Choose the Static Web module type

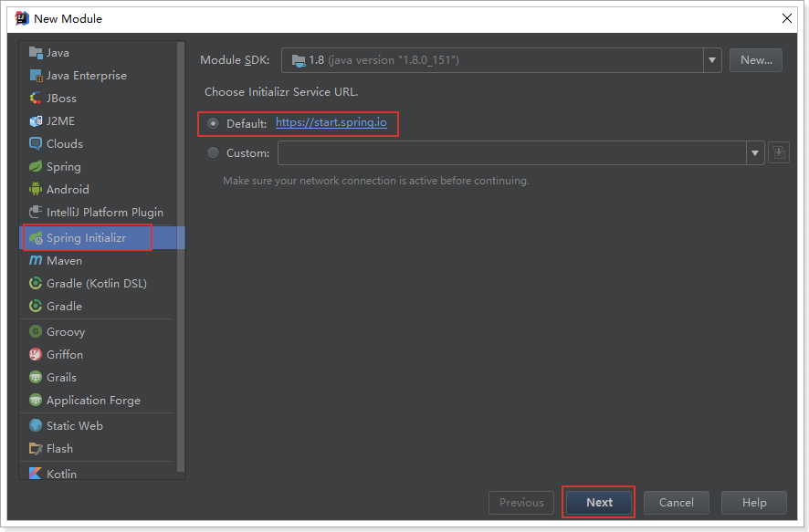click(x=72, y=425)
